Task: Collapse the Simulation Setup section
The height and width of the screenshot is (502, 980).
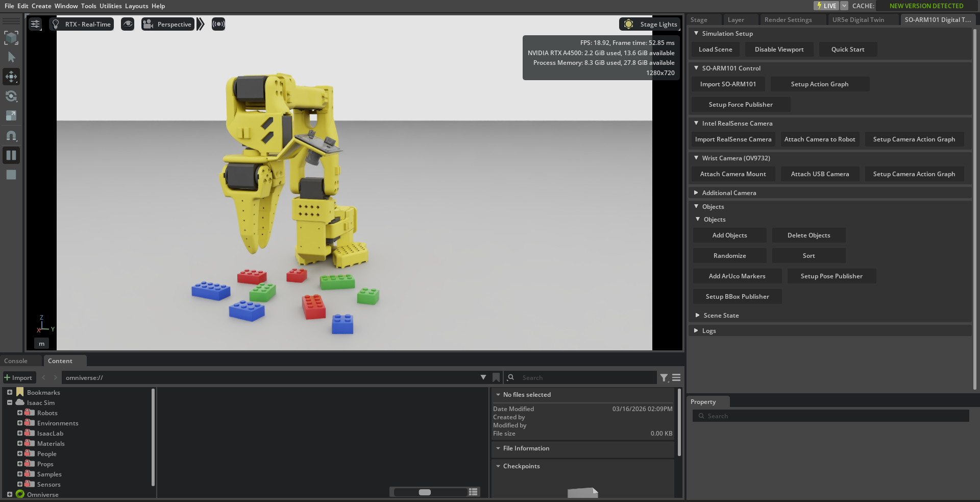Action: click(696, 33)
